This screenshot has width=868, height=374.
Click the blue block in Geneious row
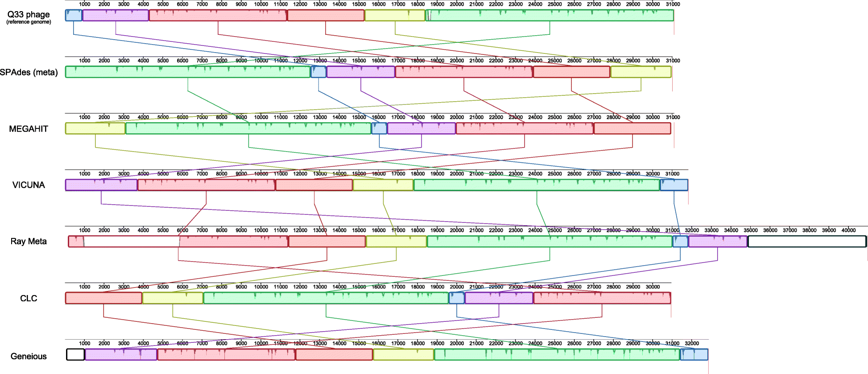694,355
